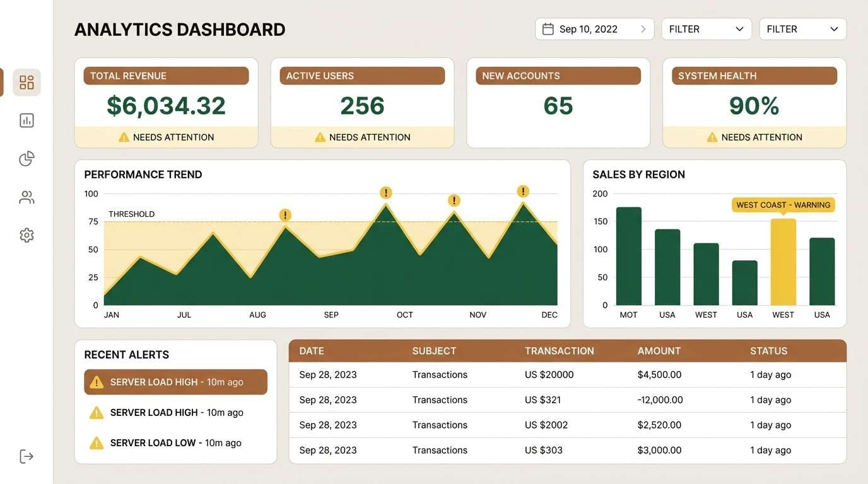
Task: Click the calendar icon in the date picker
Action: point(548,28)
